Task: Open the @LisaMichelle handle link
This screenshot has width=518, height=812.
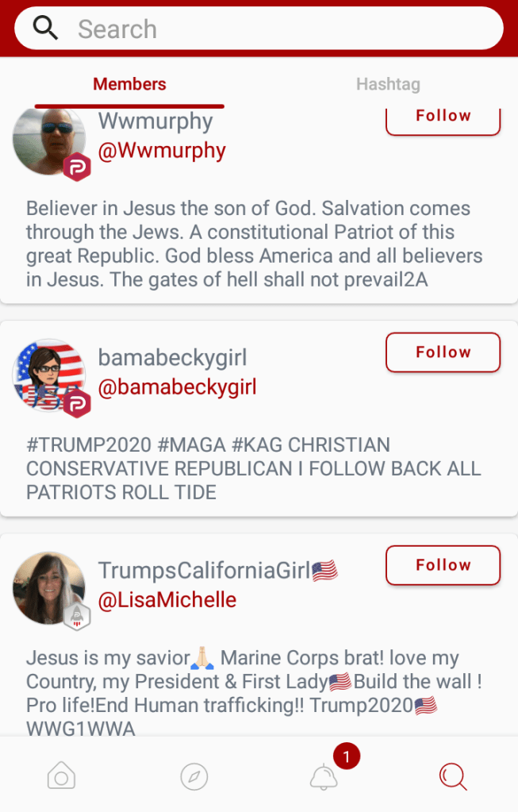Action: click(x=167, y=599)
